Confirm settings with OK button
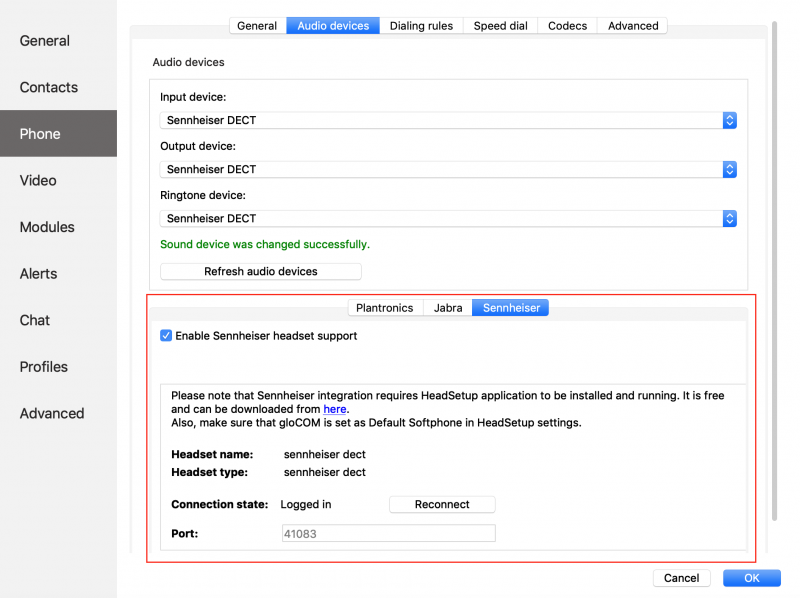This screenshot has width=800, height=598. pos(752,578)
